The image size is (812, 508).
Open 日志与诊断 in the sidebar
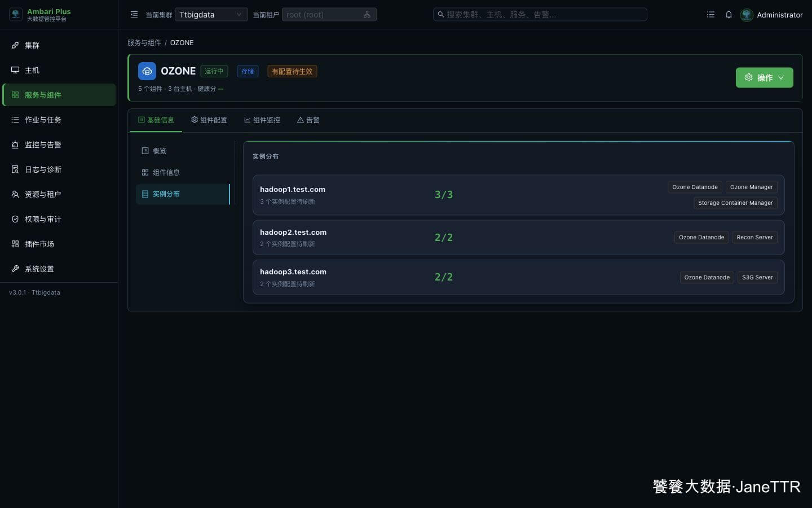[59, 169]
